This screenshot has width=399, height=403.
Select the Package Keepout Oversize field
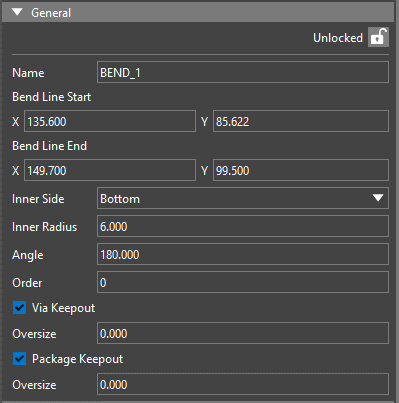[x=243, y=384]
